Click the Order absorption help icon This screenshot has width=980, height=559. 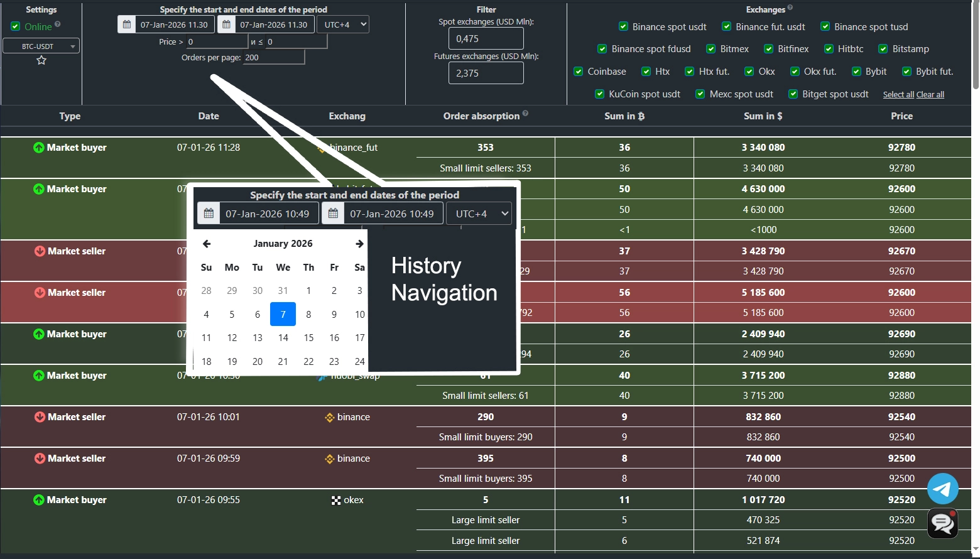(525, 114)
